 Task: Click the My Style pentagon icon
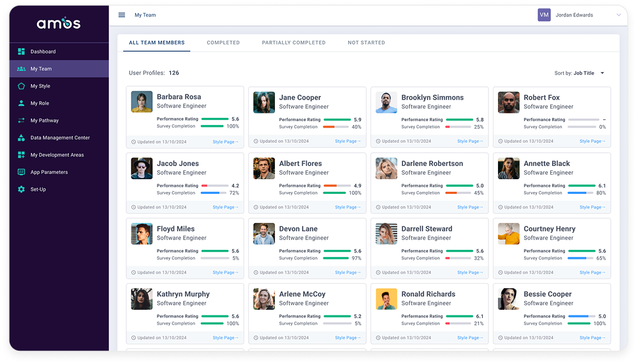(21, 86)
